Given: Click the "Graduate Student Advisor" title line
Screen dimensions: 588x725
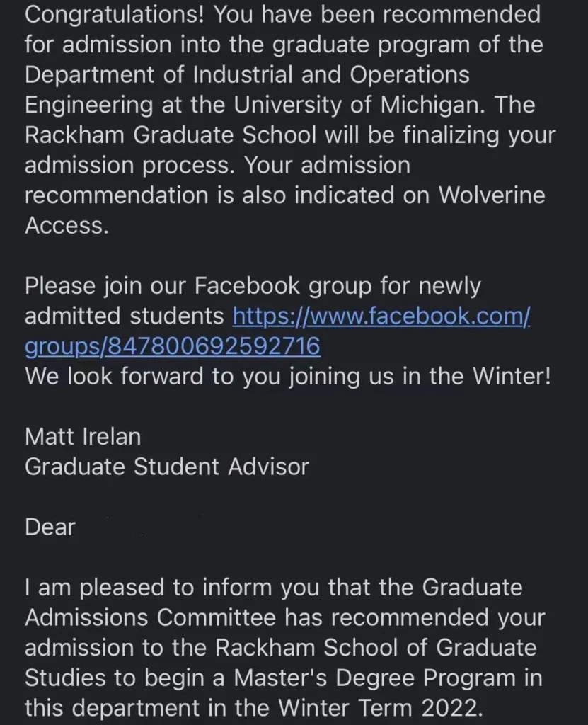Looking at the screenshot, I should click(x=167, y=467).
